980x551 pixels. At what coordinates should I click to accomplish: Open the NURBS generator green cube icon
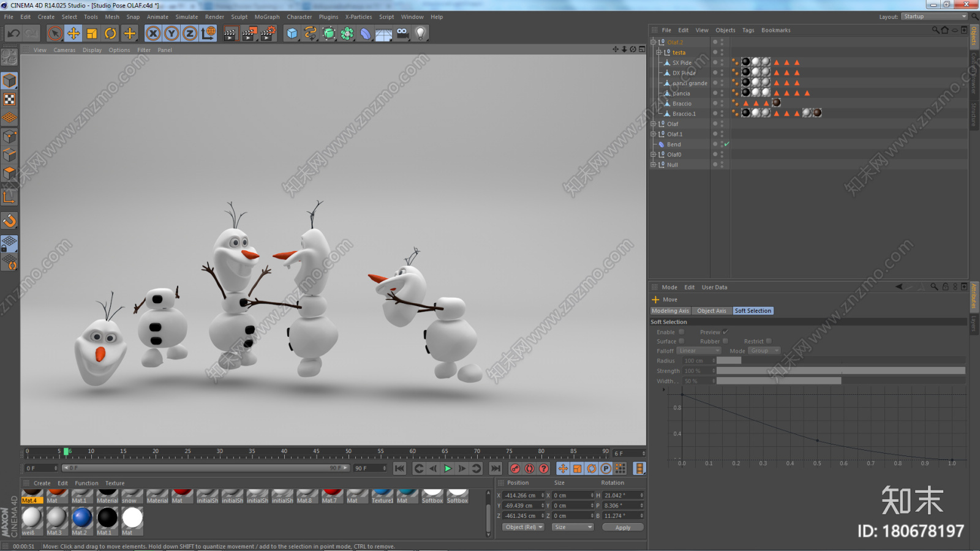(329, 33)
